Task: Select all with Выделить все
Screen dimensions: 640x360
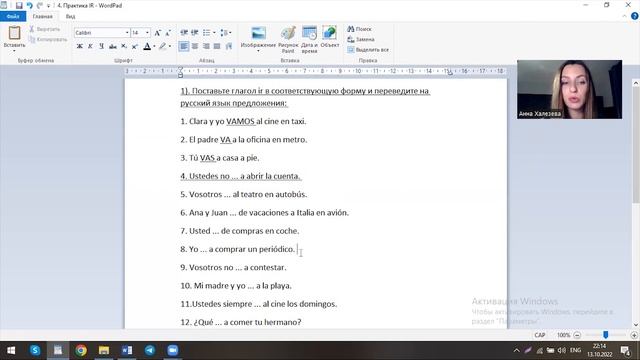Action: pos(368,50)
